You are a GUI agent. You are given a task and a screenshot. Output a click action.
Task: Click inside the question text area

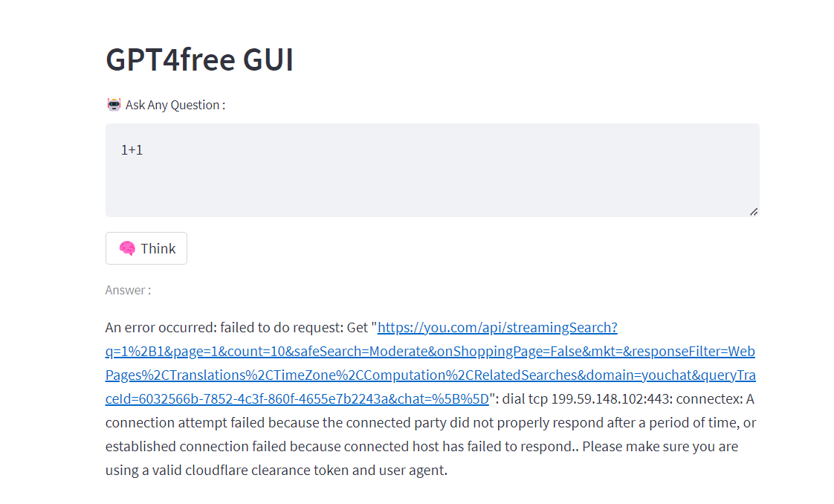(431, 170)
